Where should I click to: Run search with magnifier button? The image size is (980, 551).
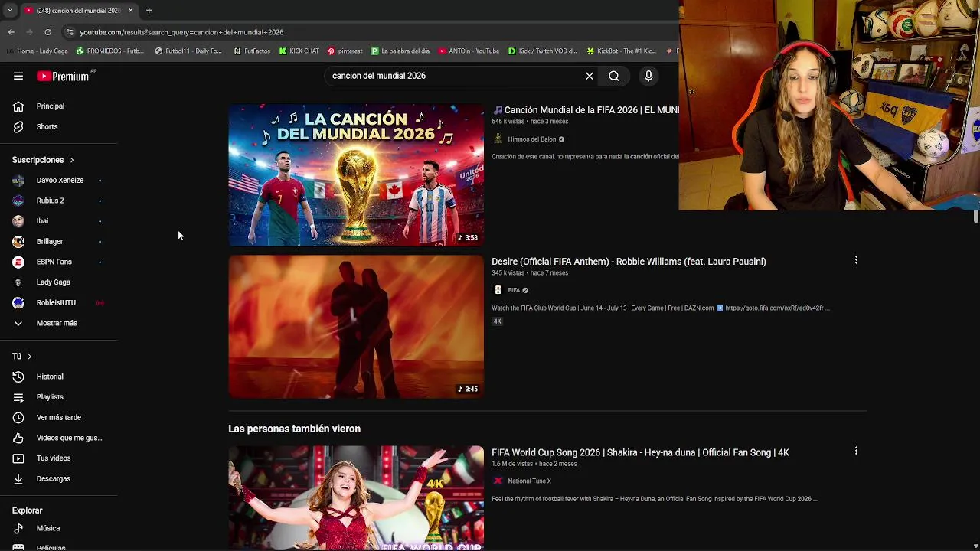(614, 76)
